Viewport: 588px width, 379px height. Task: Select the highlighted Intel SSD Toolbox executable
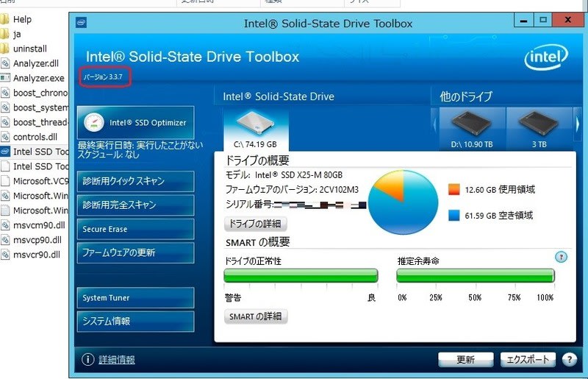tap(35, 152)
